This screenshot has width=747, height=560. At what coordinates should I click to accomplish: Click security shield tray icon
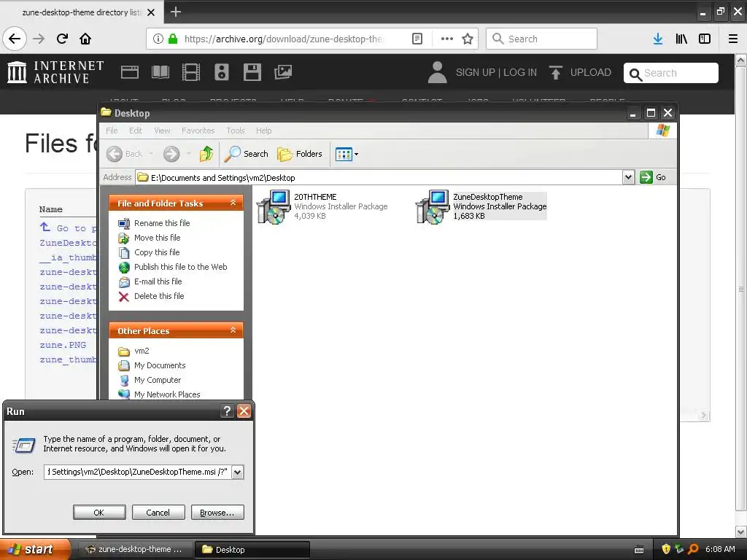tap(666, 549)
